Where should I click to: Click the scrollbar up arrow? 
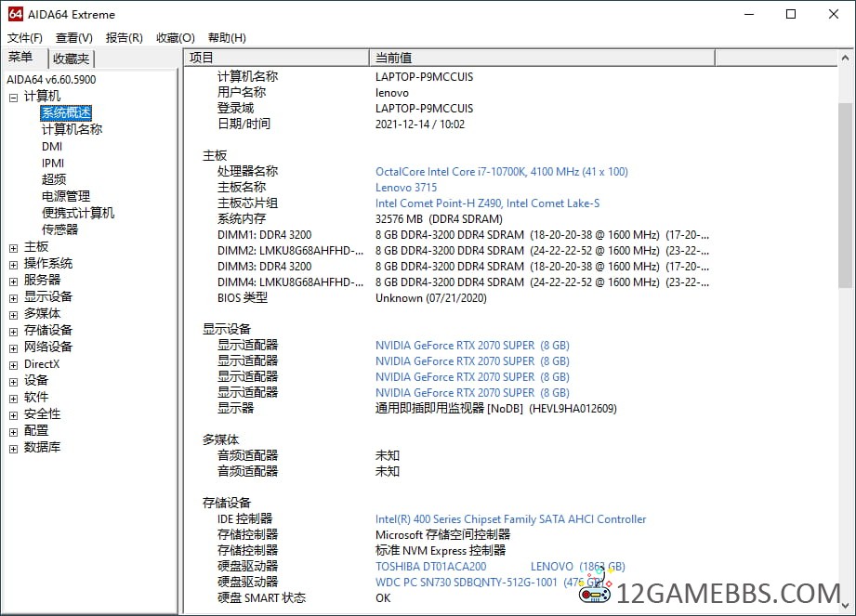point(845,58)
